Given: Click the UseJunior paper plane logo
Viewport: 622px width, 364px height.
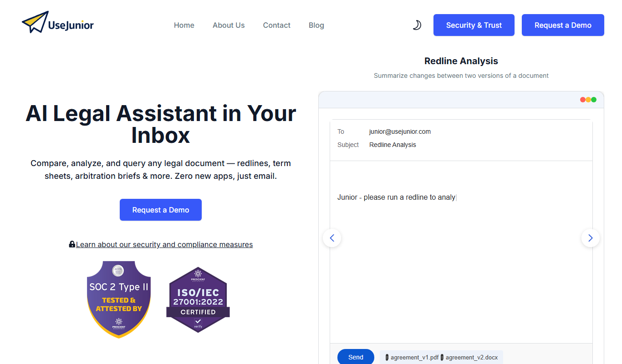Looking at the screenshot, I should pos(58,22).
